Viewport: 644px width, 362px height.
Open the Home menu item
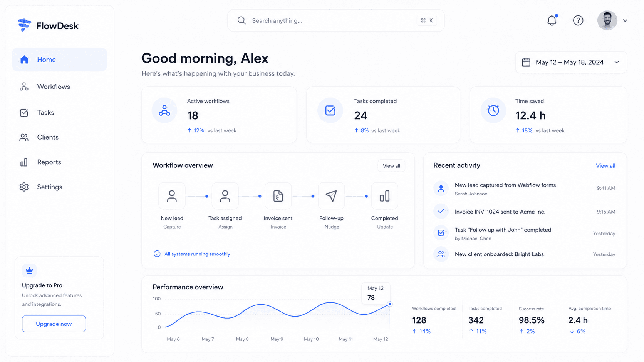point(60,60)
